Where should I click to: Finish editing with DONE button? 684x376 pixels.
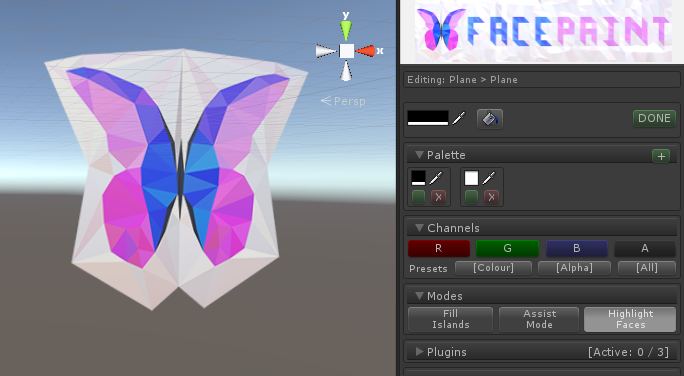[654, 118]
